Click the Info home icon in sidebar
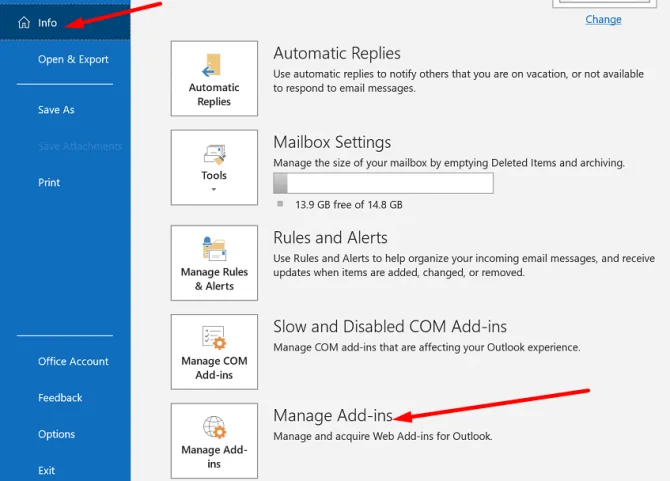The width and height of the screenshot is (670, 481). pos(24,22)
